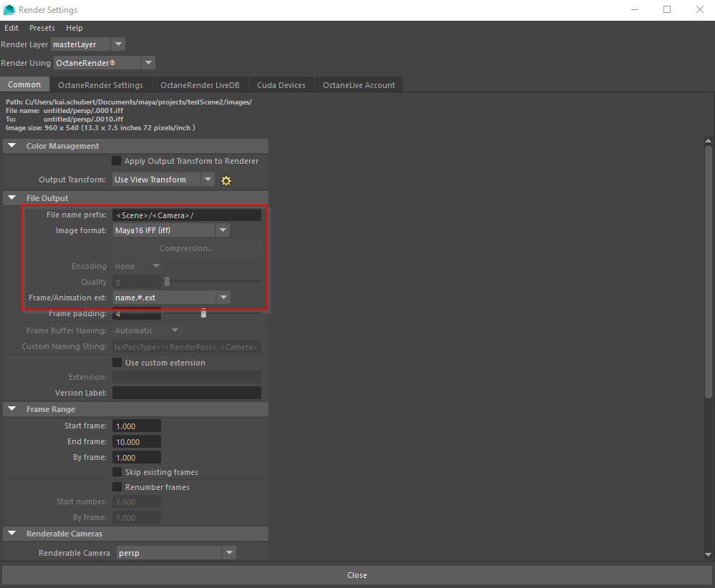Click the scrollbar down arrow
Image resolution: width=715 pixels, height=588 pixels.
[x=708, y=554]
